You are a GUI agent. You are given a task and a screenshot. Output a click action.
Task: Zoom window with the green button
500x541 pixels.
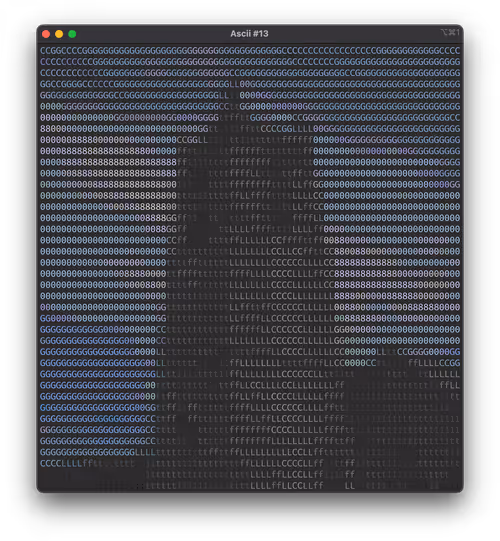pyautogui.click(x=72, y=34)
